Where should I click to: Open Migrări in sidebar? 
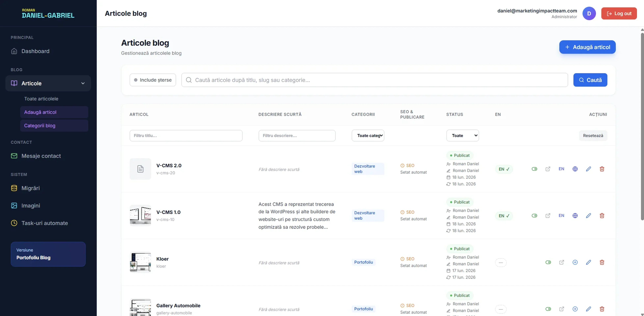pyautogui.click(x=48, y=188)
